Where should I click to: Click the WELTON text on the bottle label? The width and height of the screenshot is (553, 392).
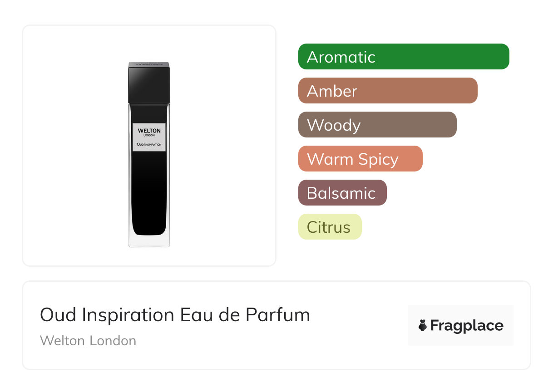click(149, 131)
